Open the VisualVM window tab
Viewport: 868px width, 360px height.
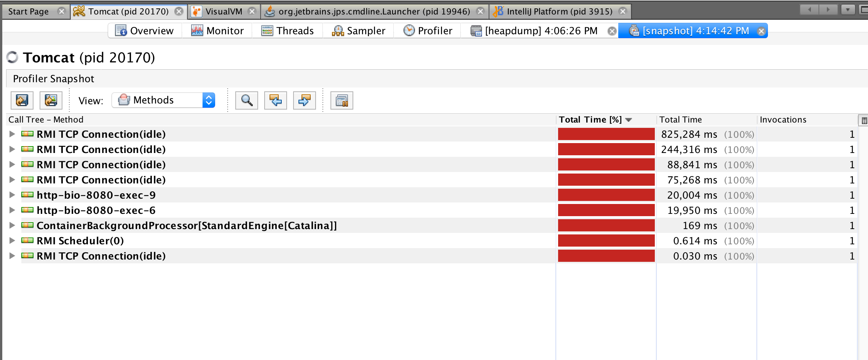tap(224, 11)
